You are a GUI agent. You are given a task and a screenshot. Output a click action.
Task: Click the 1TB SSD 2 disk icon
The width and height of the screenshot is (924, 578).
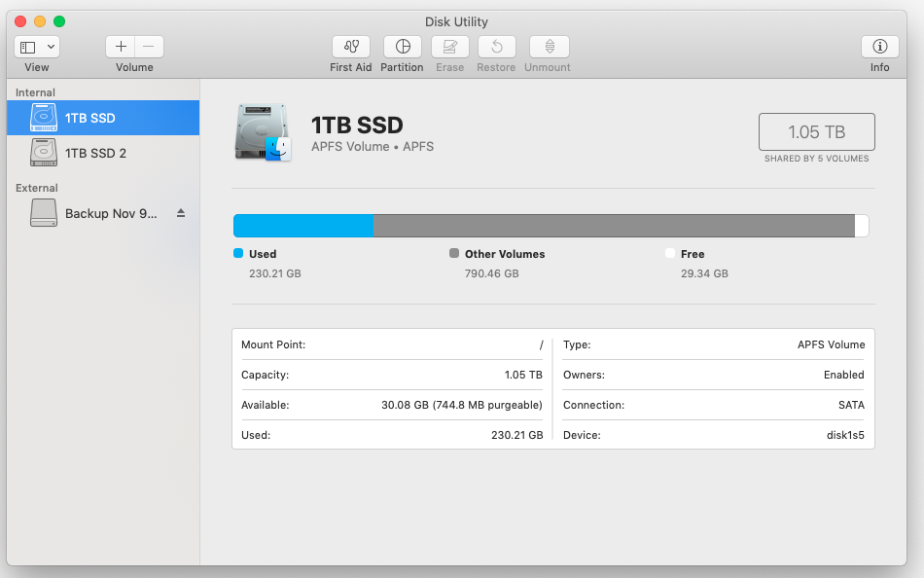pos(44,152)
